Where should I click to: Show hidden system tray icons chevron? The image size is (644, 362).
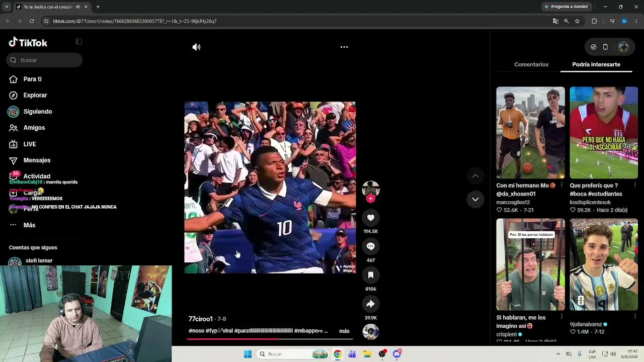pyautogui.click(x=558, y=354)
